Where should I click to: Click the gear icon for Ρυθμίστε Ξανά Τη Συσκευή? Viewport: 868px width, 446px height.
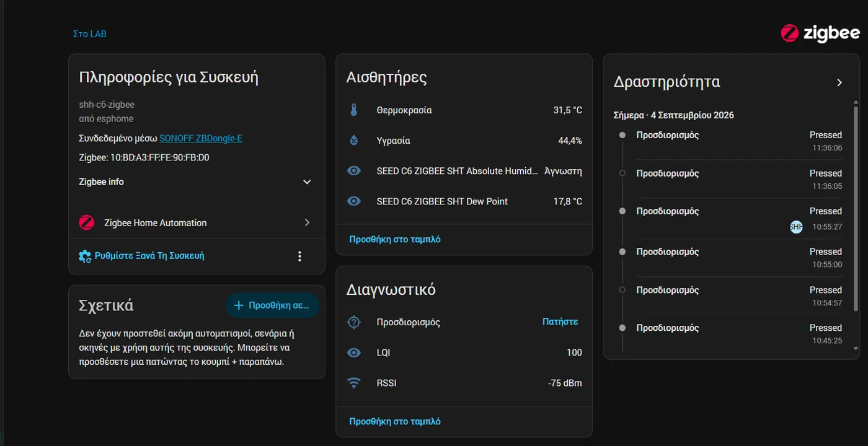click(85, 256)
